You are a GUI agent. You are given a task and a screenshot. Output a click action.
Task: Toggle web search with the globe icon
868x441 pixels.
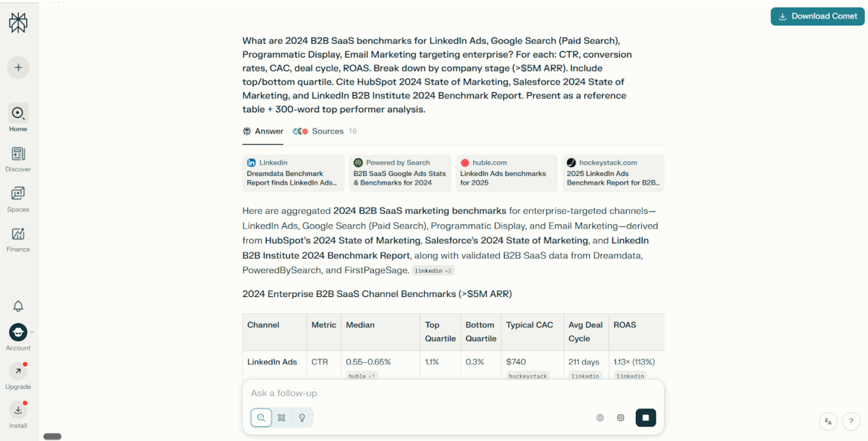click(600, 417)
